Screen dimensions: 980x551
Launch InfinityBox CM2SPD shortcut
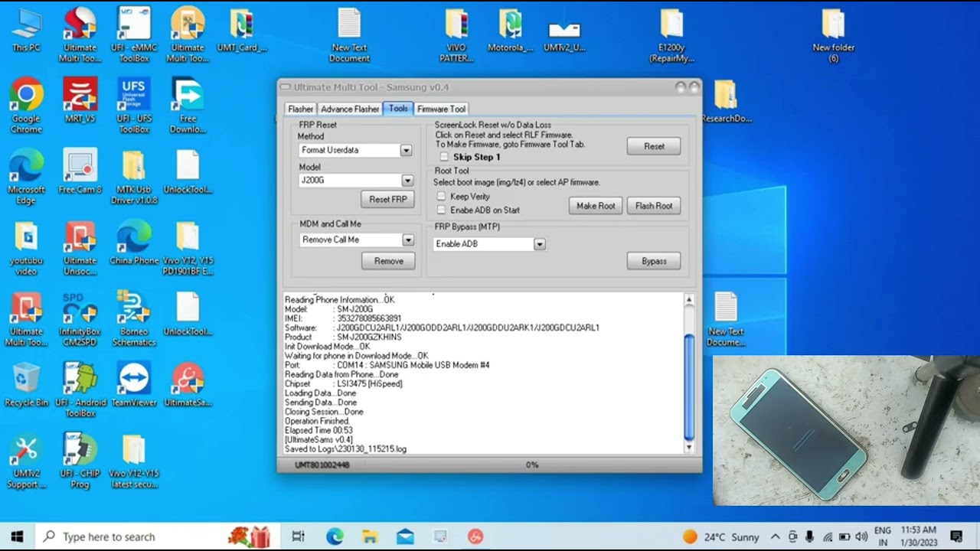(x=80, y=319)
